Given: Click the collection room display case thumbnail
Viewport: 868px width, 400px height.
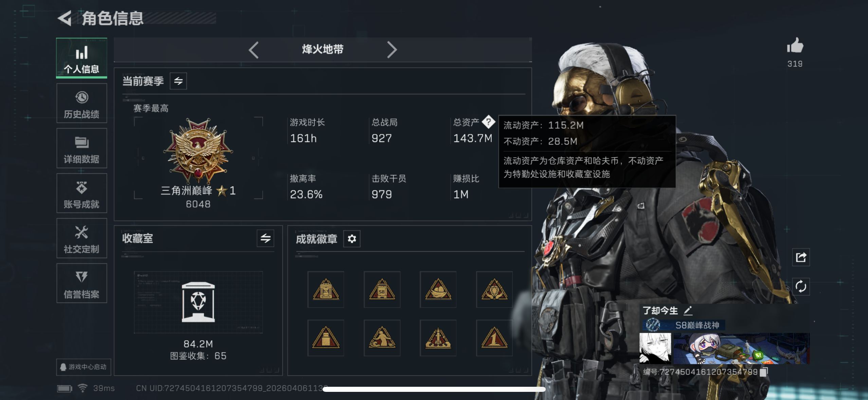Looking at the screenshot, I should [198, 302].
